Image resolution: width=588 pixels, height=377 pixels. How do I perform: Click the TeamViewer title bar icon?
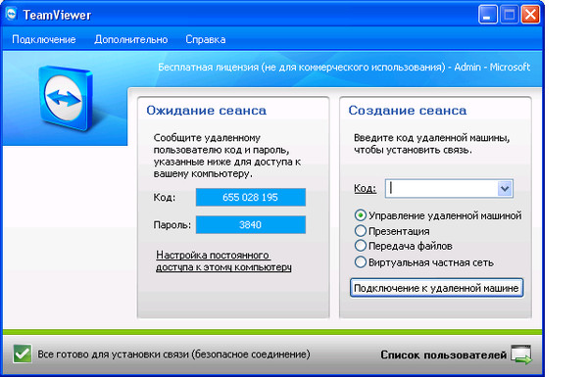(11, 15)
